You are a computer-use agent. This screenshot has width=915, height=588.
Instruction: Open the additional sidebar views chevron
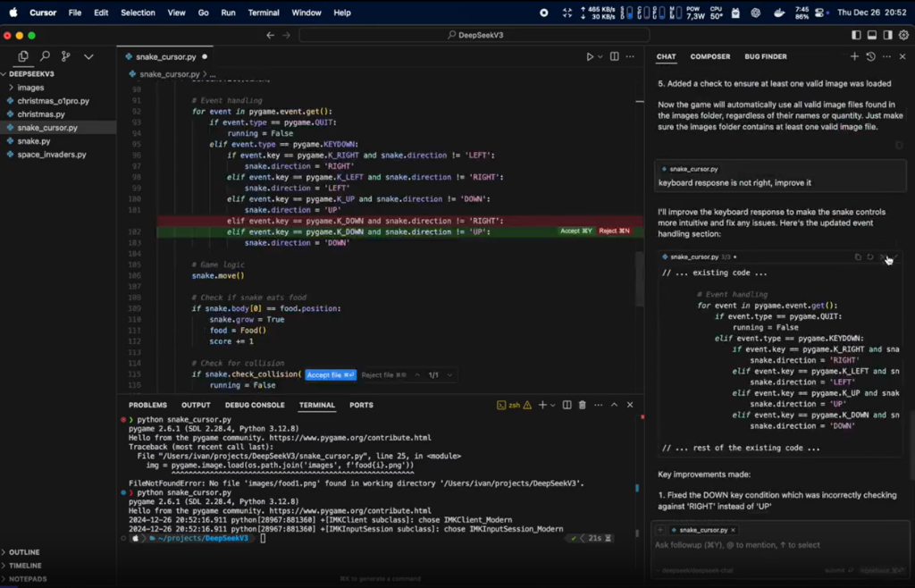(88, 56)
